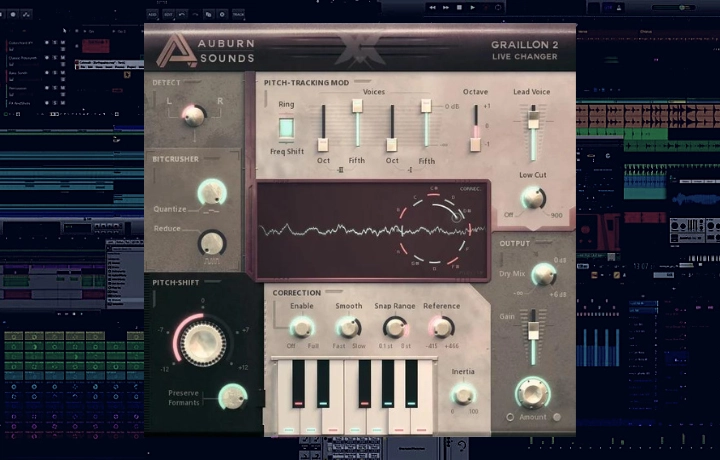
Task: Click the Snap Range knob
Action: (x=395, y=327)
